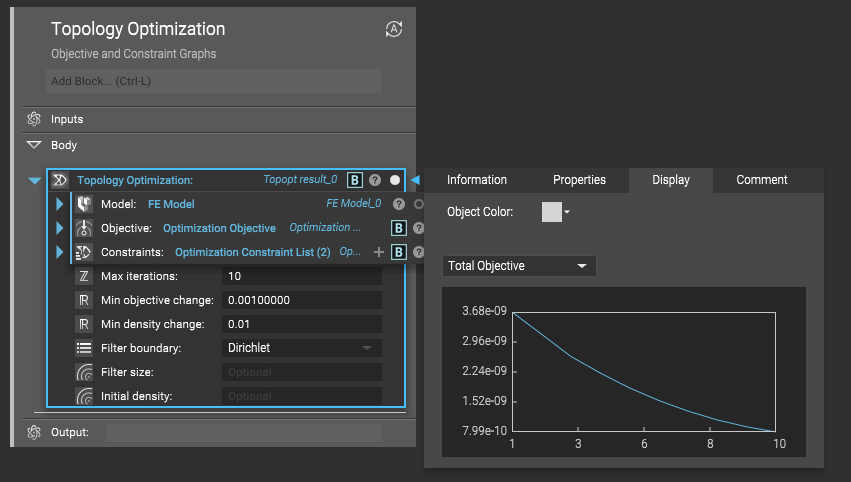Expand the Objective row arrow
This screenshot has width=851, height=482.
click(59, 228)
